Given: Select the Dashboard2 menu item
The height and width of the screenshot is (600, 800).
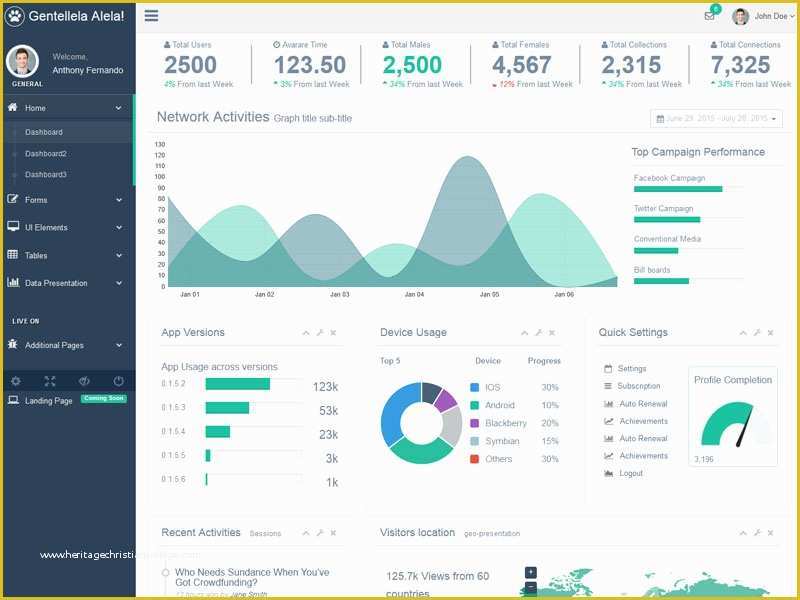Looking at the screenshot, I should click(x=46, y=154).
